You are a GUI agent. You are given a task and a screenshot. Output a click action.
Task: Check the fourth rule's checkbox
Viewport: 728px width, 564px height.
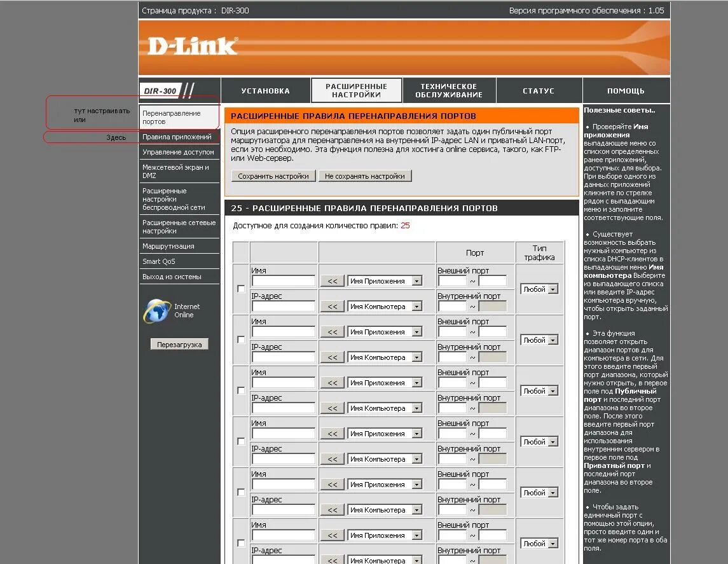pyautogui.click(x=241, y=441)
